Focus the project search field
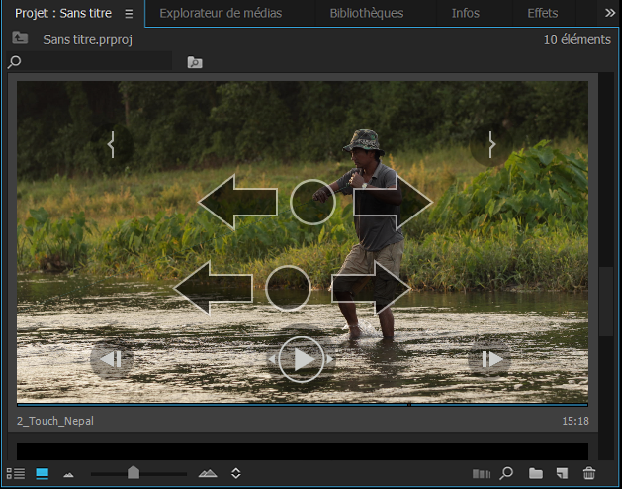The height and width of the screenshot is (489, 622). tap(90, 61)
